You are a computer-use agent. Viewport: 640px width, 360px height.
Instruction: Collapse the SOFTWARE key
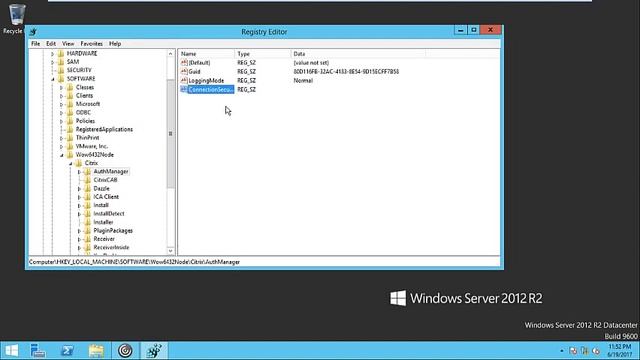click(x=52, y=79)
